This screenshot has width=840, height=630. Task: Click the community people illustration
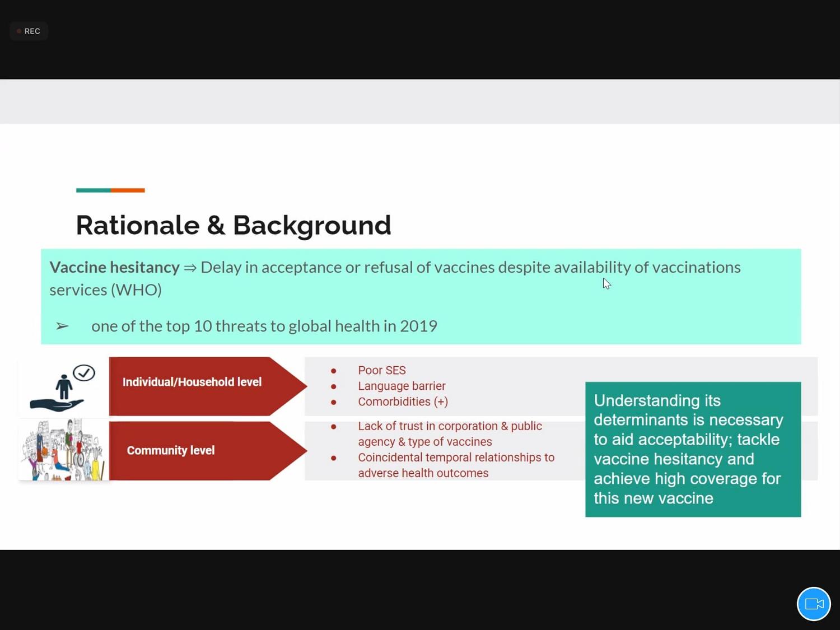64,450
